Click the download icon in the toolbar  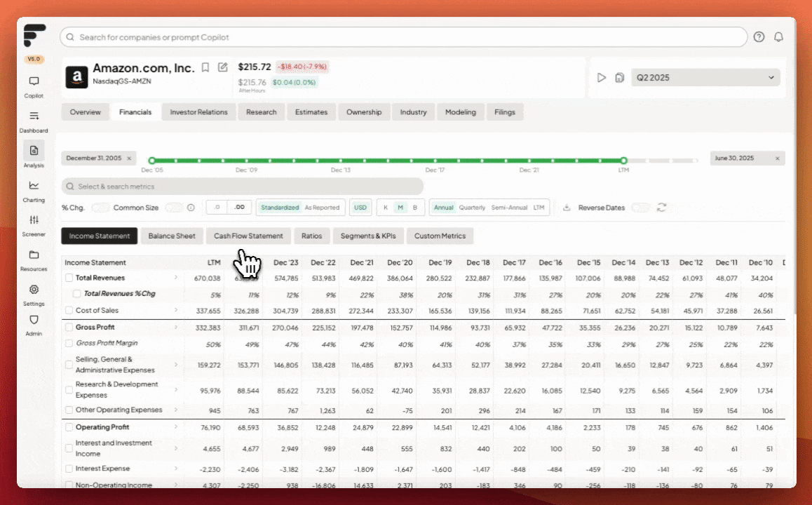[567, 208]
